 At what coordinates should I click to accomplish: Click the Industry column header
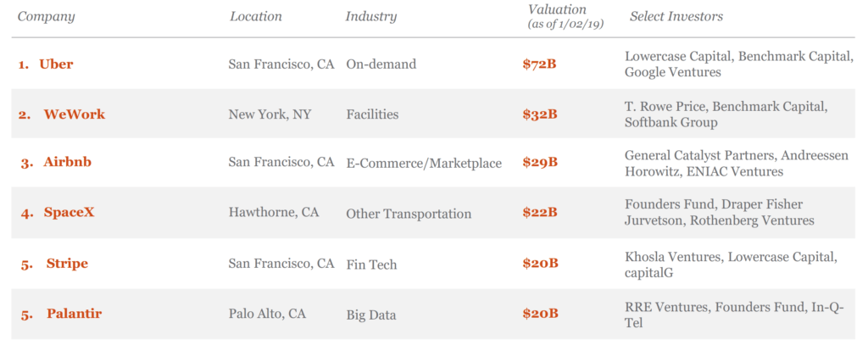[371, 17]
